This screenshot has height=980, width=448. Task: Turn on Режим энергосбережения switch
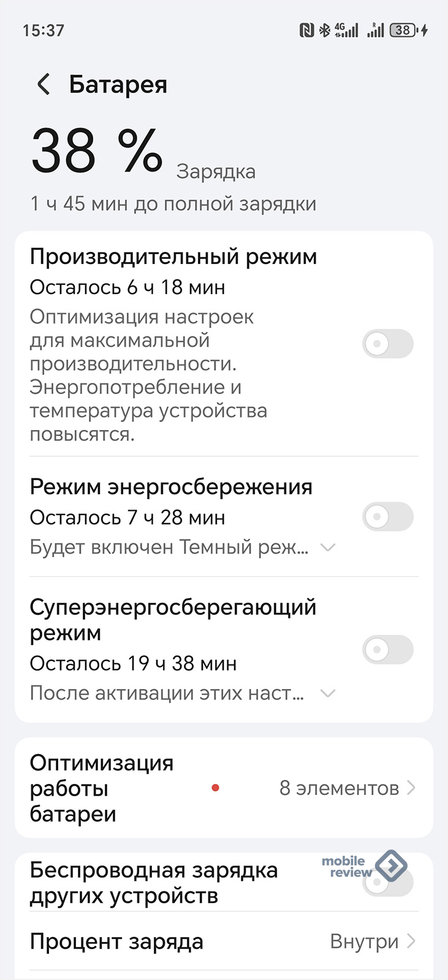387,517
